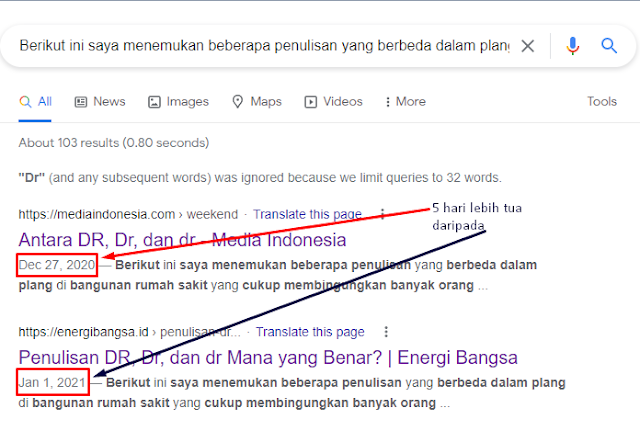Image resolution: width=640 pixels, height=431 pixels.
Task: Open Translate this page for mediaindonesia.com result
Action: point(307,214)
